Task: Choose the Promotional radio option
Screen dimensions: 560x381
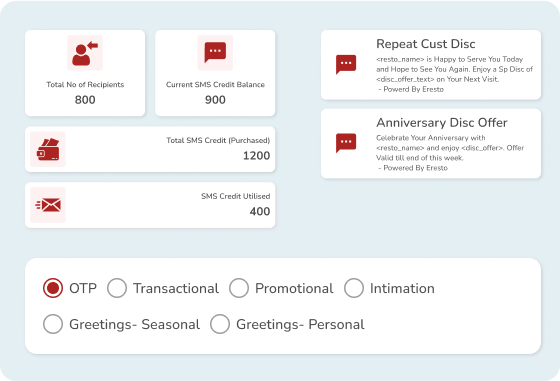Action: point(239,288)
